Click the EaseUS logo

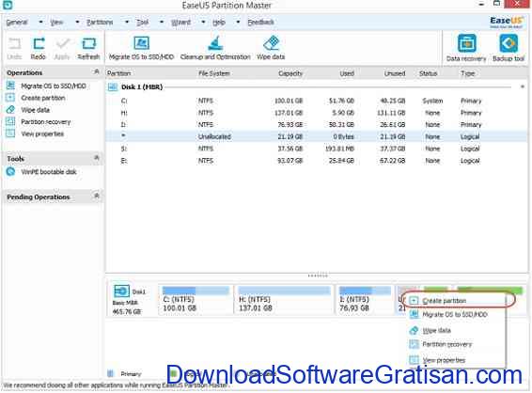pos(507,22)
